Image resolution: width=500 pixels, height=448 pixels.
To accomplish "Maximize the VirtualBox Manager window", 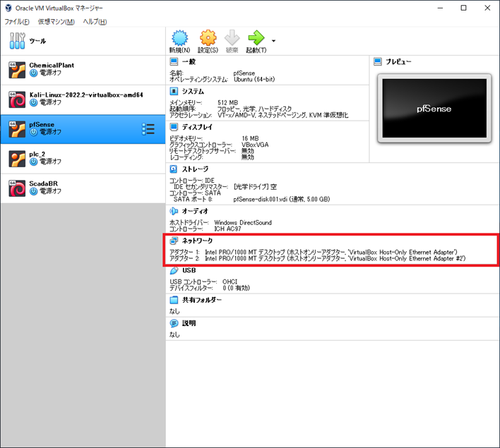I will tap(464, 8).
